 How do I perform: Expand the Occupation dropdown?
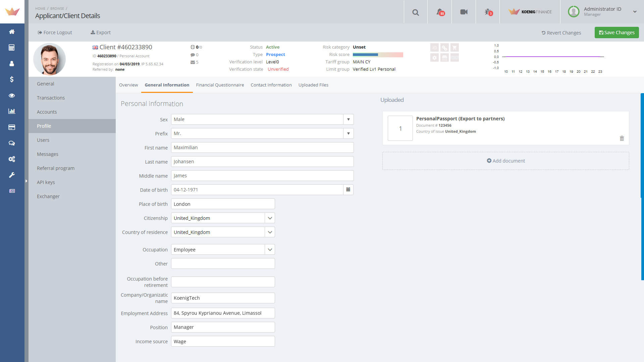click(x=270, y=250)
